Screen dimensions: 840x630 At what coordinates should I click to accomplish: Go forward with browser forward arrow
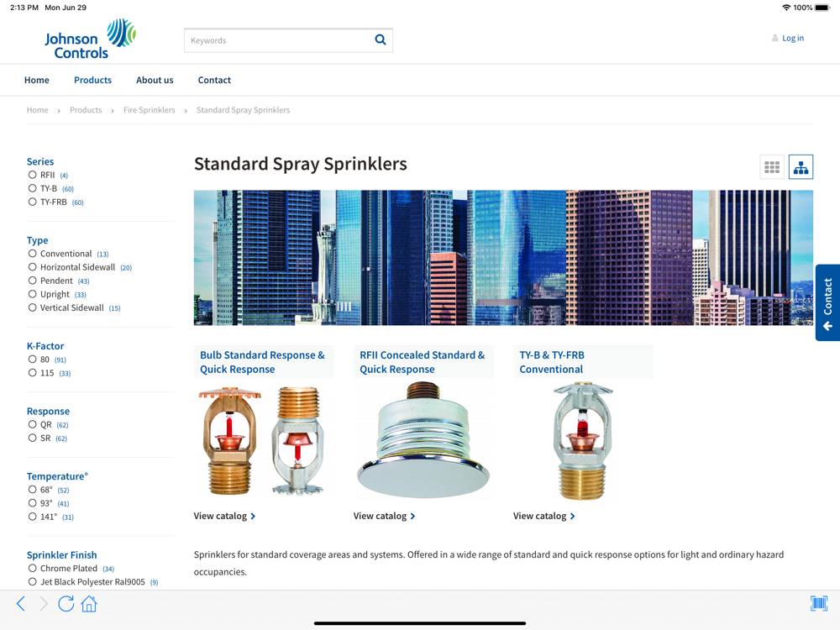(x=44, y=604)
